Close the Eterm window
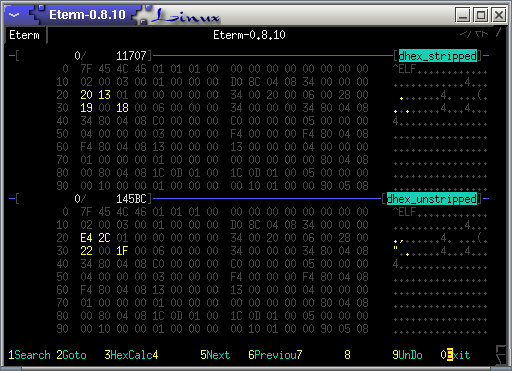The width and height of the screenshot is (512, 371). click(499, 15)
